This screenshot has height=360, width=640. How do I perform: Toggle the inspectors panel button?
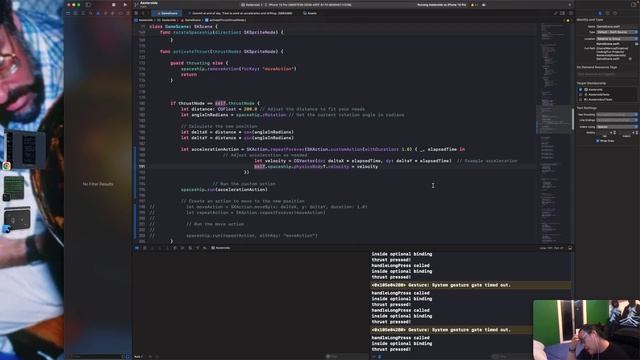[x=633, y=5]
